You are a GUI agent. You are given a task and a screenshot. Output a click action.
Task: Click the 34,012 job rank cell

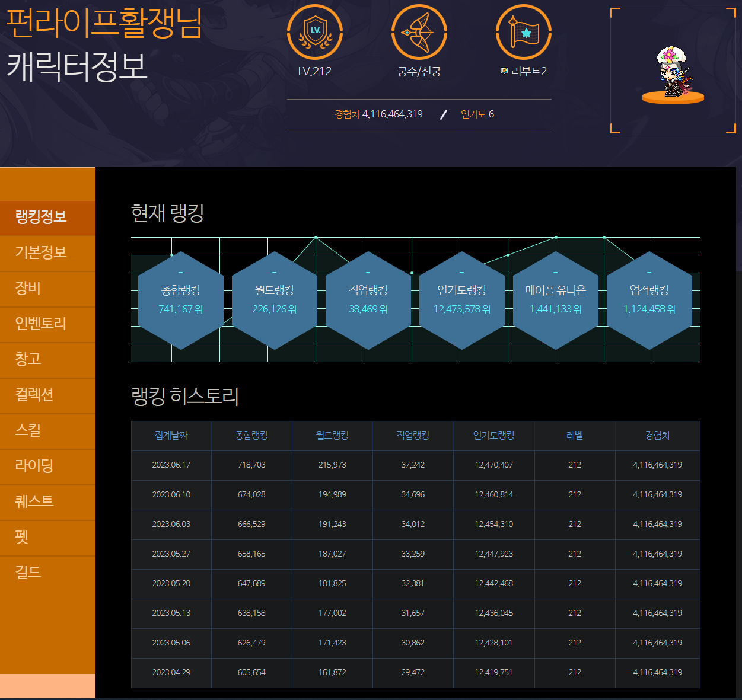coord(413,525)
